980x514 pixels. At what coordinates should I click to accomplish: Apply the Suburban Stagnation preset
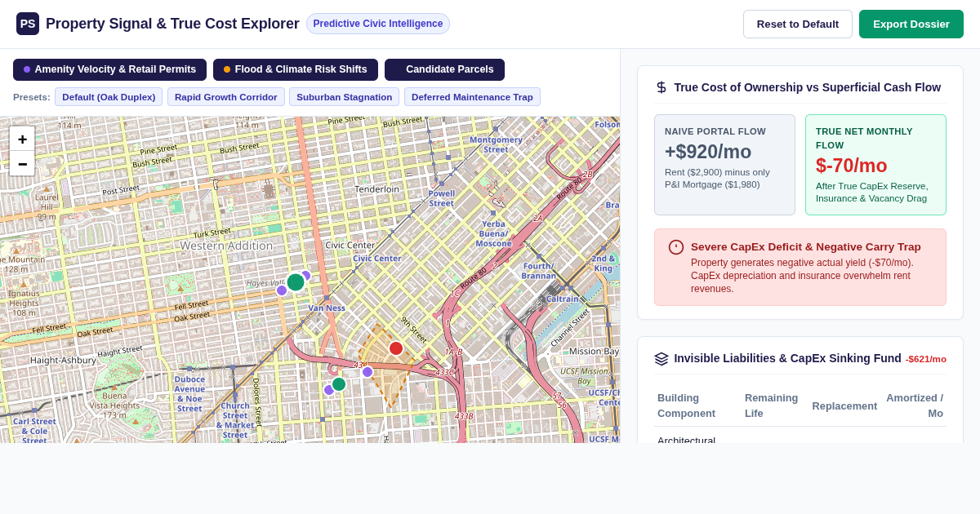[x=345, y=97]
